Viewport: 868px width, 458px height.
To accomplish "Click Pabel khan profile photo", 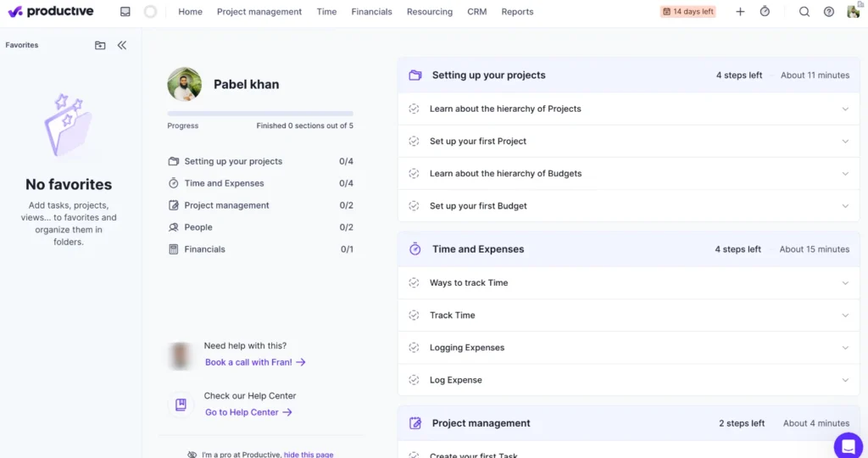I will tap(184, 84).
